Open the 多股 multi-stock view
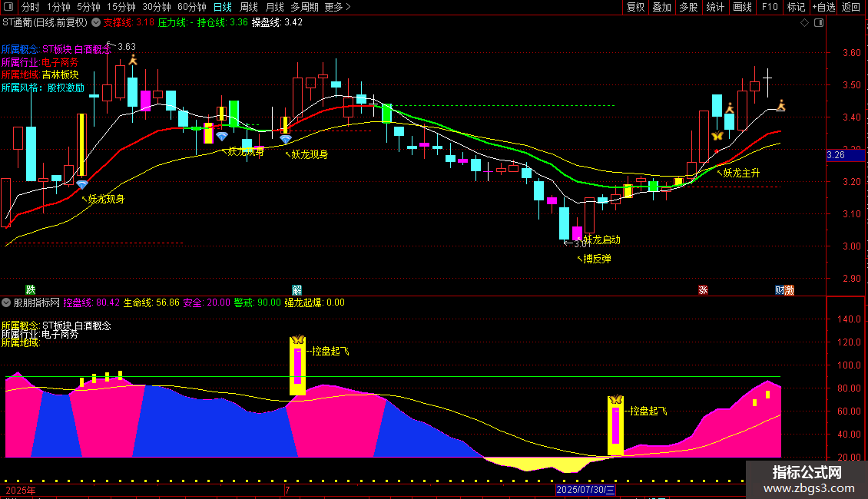Viewport: 868px width, 499px height. (688, 7)
